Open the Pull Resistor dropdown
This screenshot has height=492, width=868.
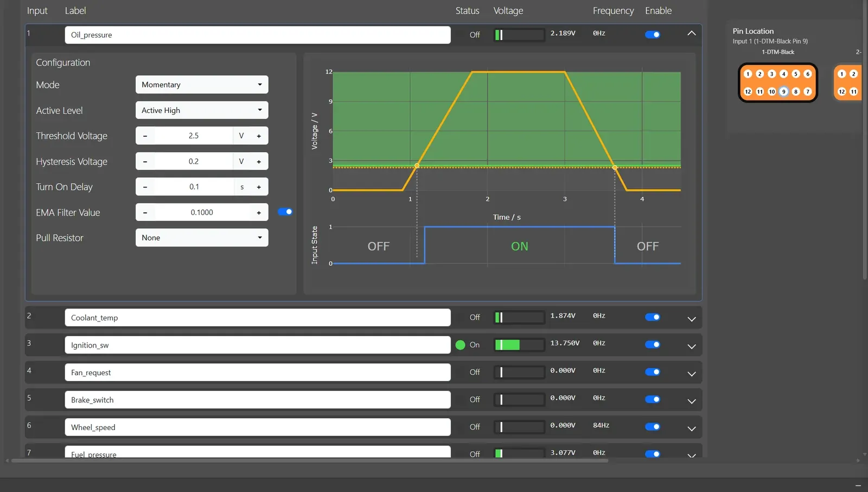point(202,238)
